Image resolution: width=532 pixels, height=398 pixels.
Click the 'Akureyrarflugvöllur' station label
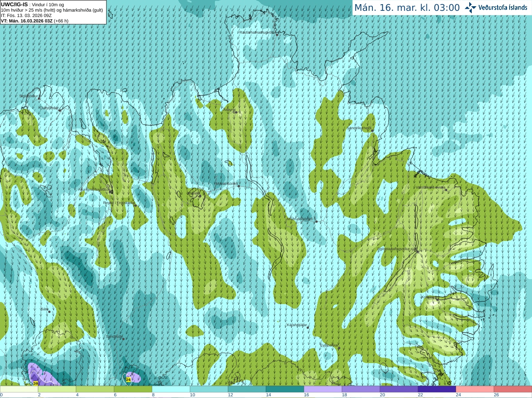(x=94, y=189)
